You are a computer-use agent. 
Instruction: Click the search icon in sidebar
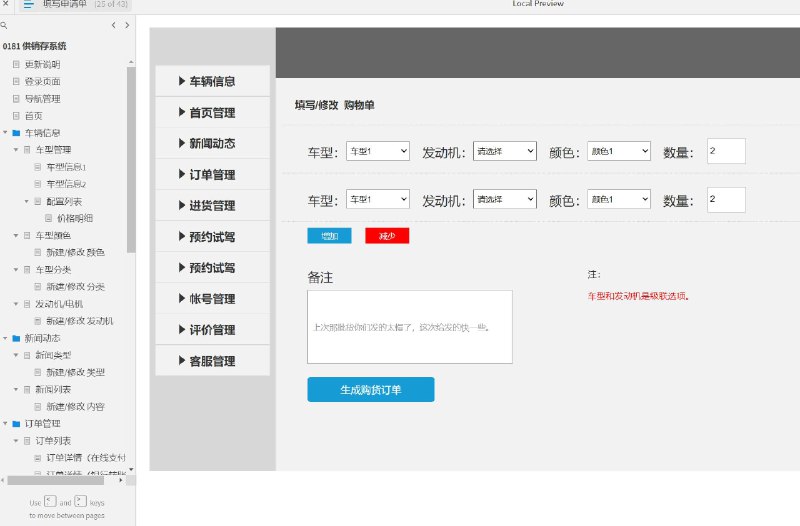pos(4,25)
